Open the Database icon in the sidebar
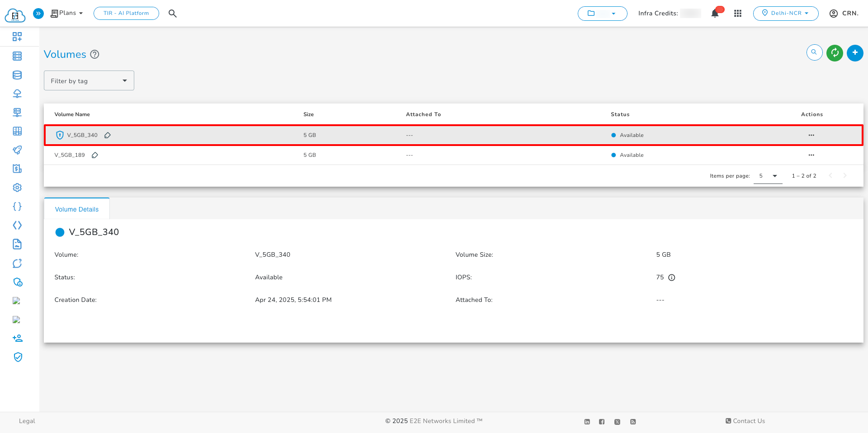 [x=17, y=75]
